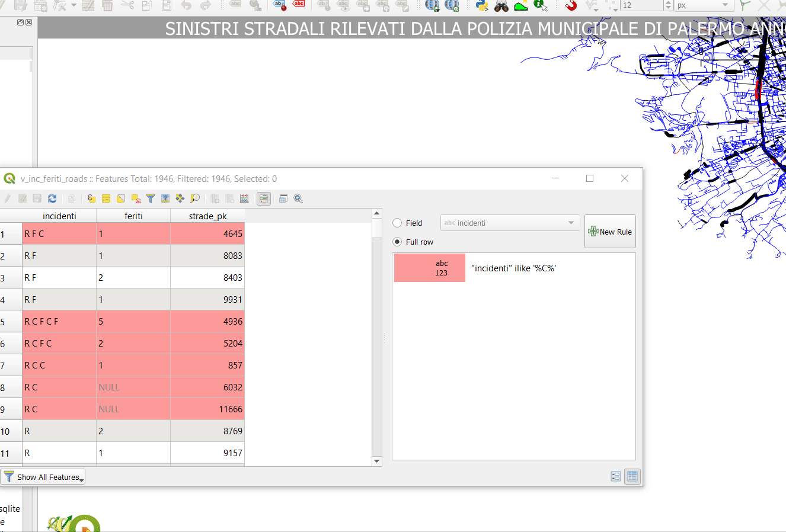Image resolution: width=786 pixels, height=532 pixels.
Task: Select the Full row radio button
Action: (398, 242)
